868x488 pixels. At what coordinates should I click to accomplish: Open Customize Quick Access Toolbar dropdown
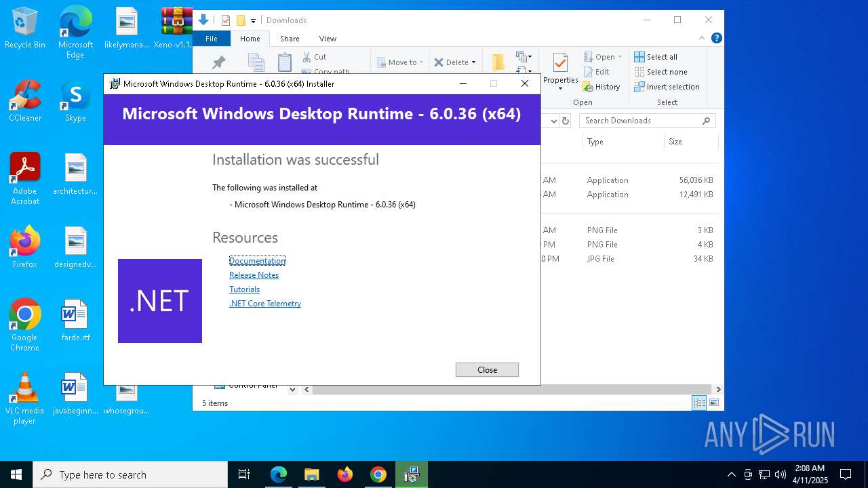(x=253, y=21)
